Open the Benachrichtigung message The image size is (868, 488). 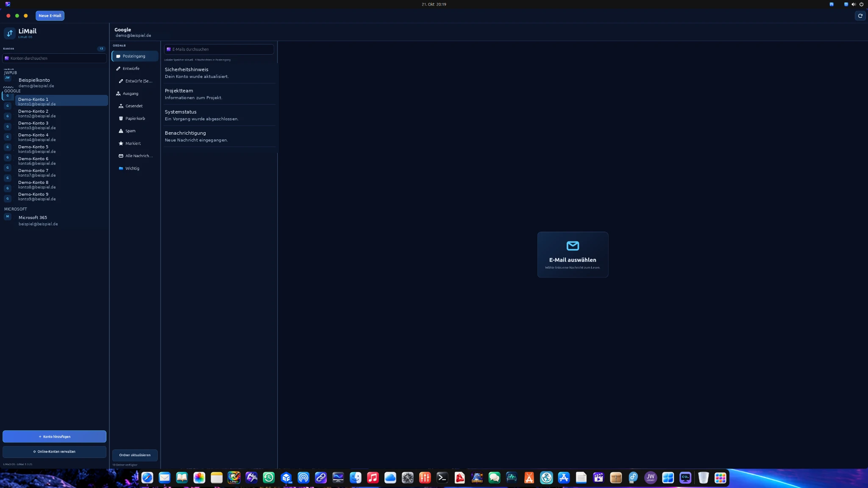pyautogui.click(x=220, y=136)
